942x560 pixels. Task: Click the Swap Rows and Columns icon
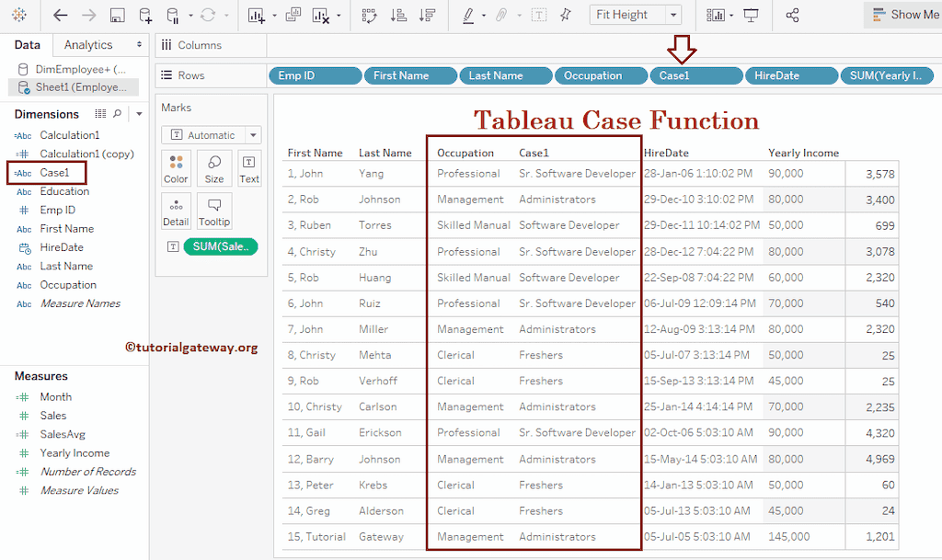(x=370, y=15)
